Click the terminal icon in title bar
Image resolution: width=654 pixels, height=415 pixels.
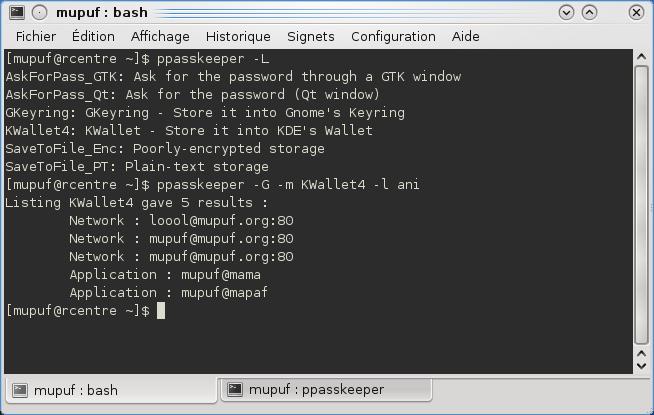pyautogui.click(x=17, y=13)
